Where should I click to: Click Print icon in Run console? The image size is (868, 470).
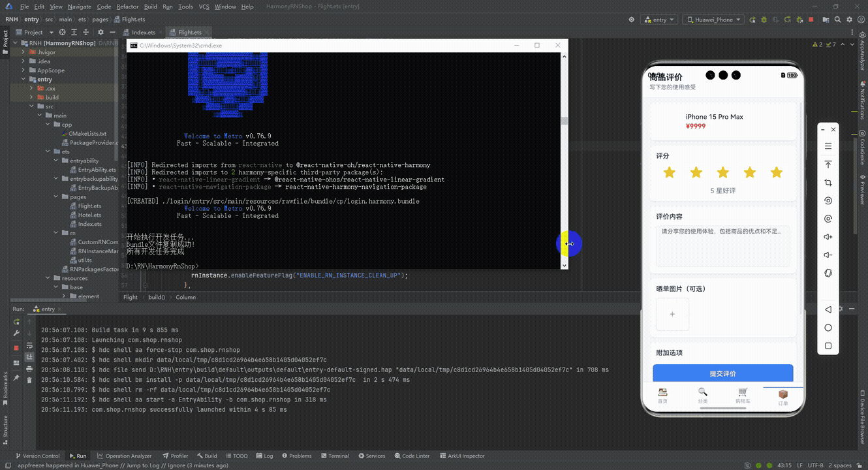coord(29,369)
